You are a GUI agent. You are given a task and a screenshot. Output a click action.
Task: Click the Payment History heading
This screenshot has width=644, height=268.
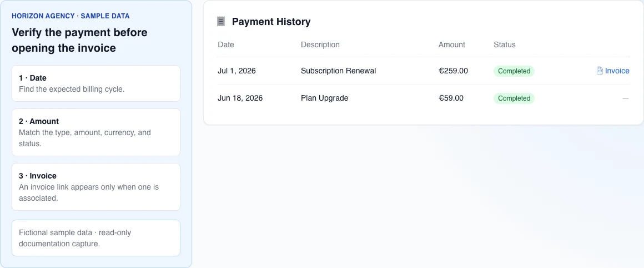pyautogui.click(x=271, y=22)
